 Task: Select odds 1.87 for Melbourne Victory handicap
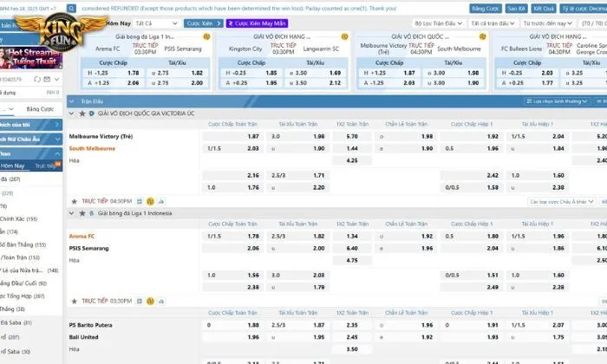[x=252, y=137]
